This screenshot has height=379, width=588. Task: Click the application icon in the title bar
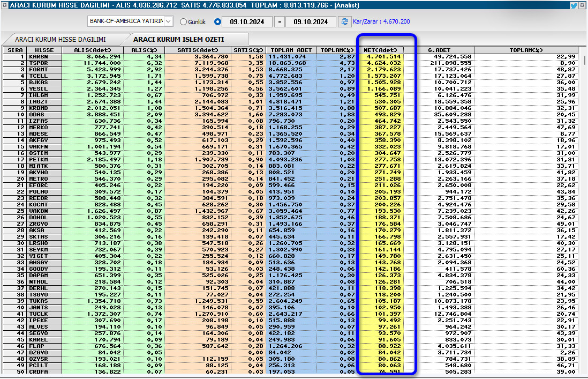(x=5, y=5)
